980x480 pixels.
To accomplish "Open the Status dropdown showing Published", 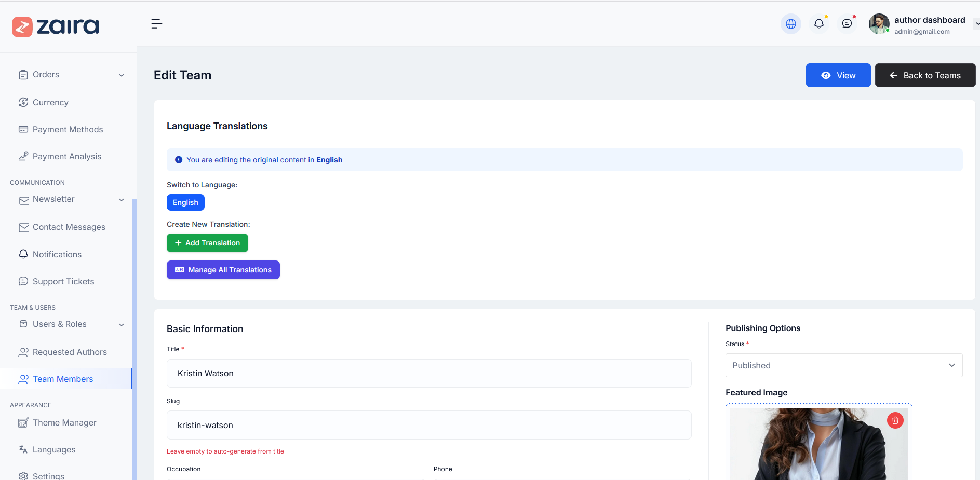I will point(843,365).
